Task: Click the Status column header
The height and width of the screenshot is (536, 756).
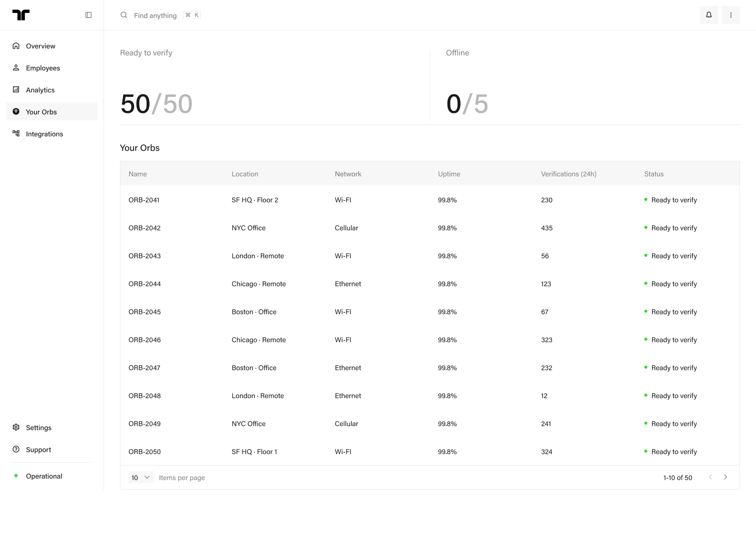Action: [x=654, y=174]
